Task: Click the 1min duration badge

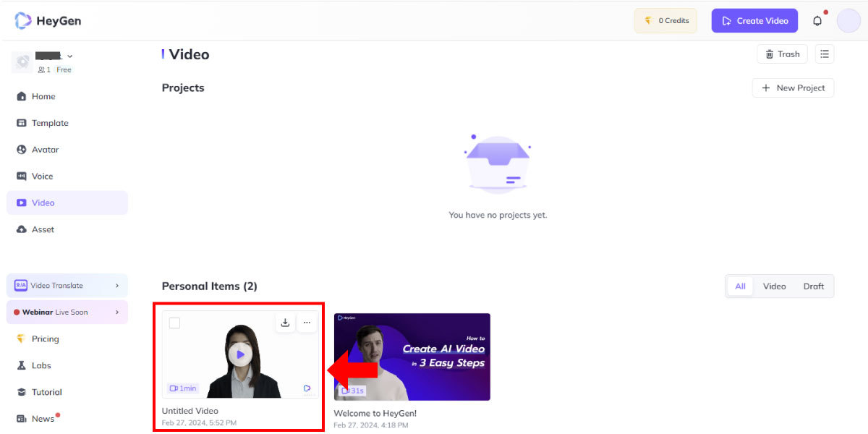Action: [x=183, y=388]
